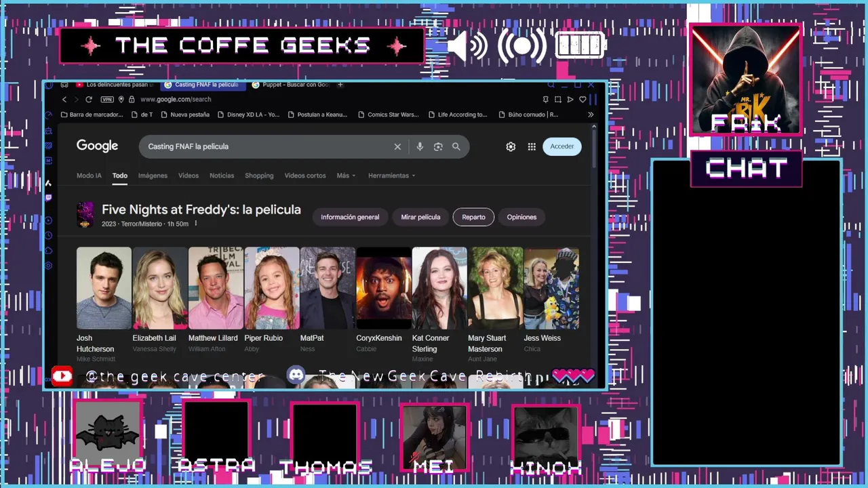
Task: Open the MatPat cast card
Action: (328, 300)
